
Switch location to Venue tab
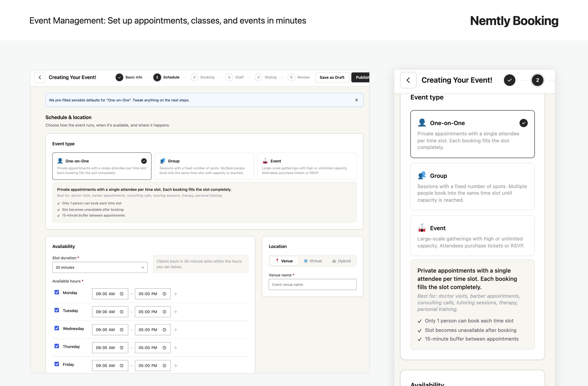284,261
